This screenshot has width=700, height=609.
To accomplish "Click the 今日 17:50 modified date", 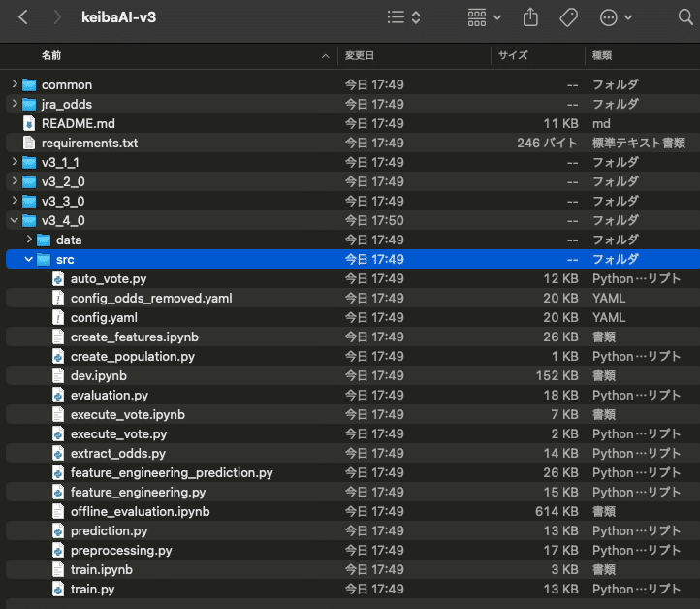I will coord(374,220).
